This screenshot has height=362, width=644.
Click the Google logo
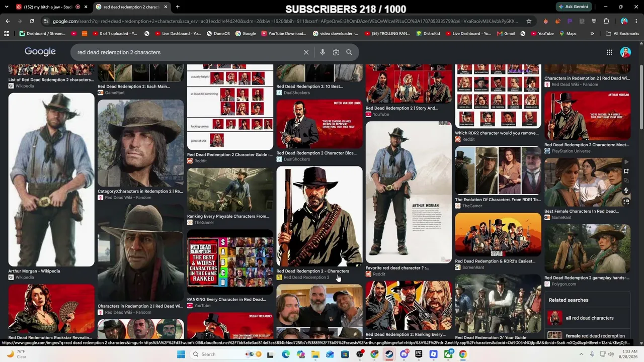pos(40,52)
